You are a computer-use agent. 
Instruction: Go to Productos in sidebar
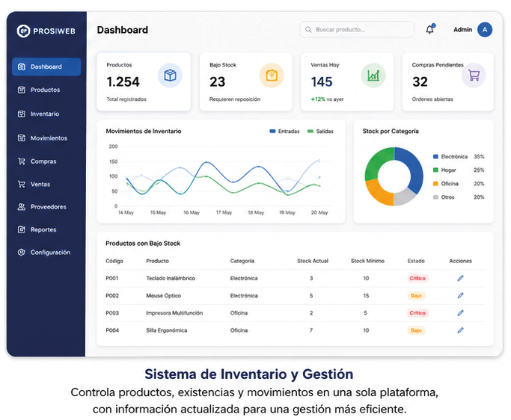click(x=46, y=90)
